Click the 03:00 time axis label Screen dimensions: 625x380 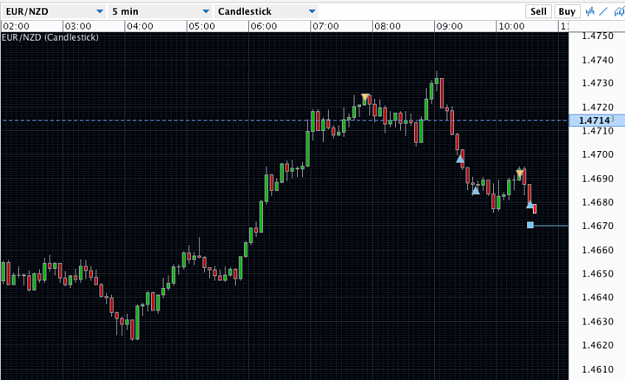click(78, 26)
